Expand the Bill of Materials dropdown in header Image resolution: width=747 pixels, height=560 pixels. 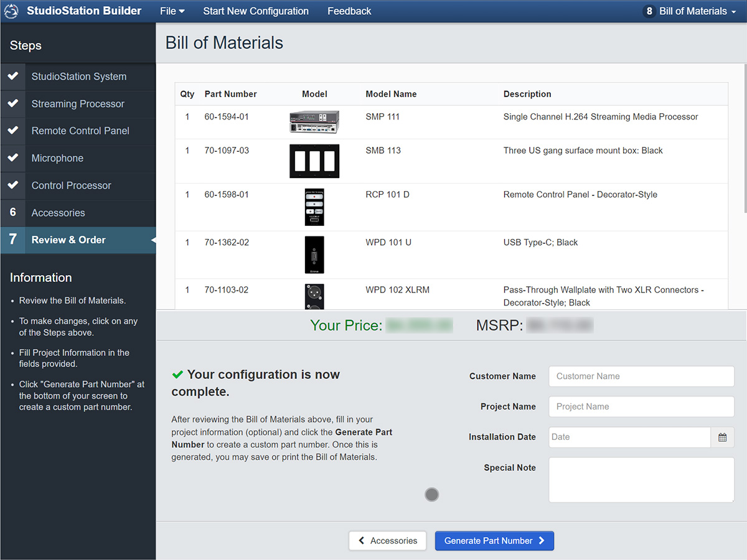[x=690, y=11]
